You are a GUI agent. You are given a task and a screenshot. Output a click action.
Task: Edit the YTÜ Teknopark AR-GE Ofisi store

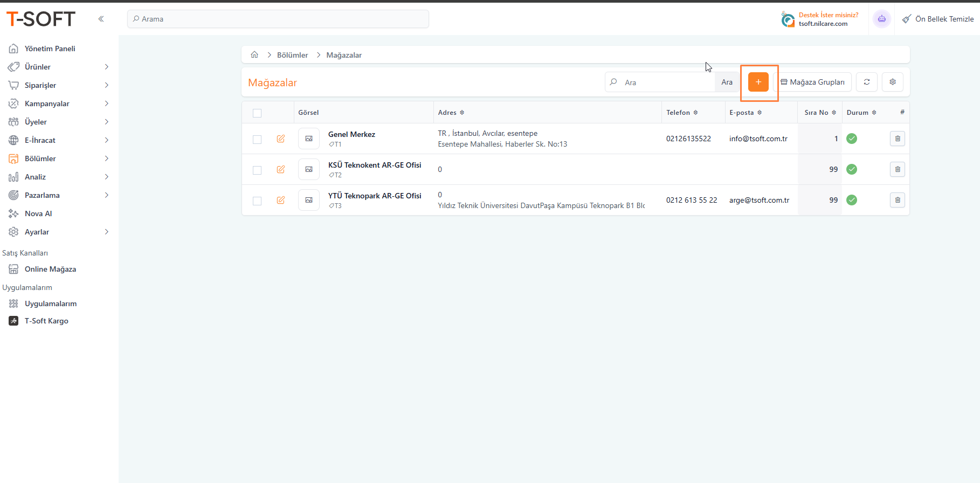pyautogui.click(x=281, y=200)
